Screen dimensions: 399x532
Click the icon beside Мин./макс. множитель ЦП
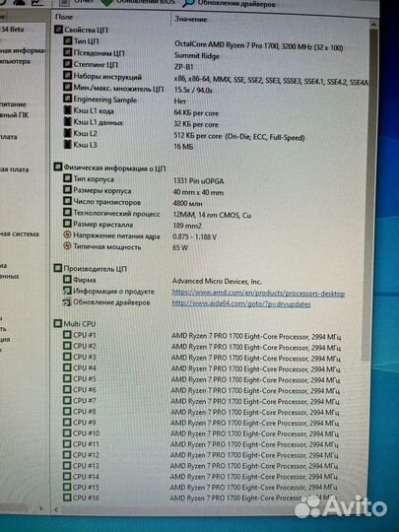tap(68, 88)
